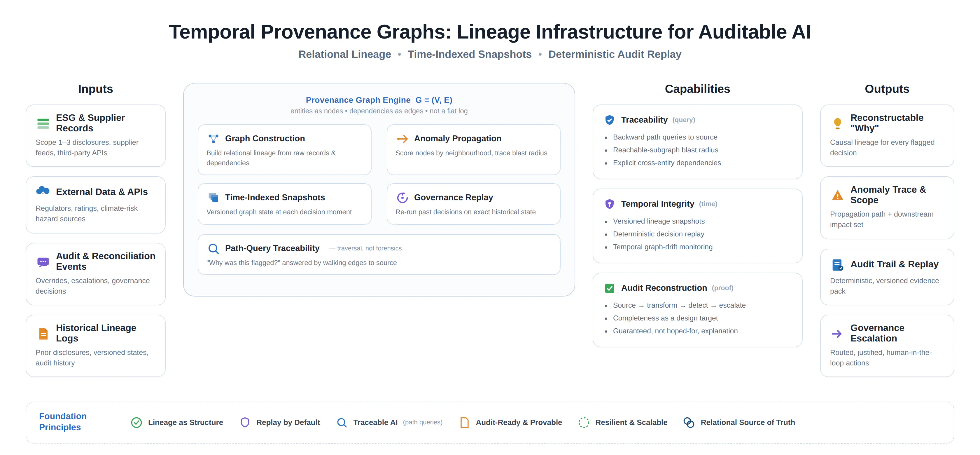This screenshot has width=980, height=455.
Task: Select the Outputs column heading
Action: coord(887,89)
